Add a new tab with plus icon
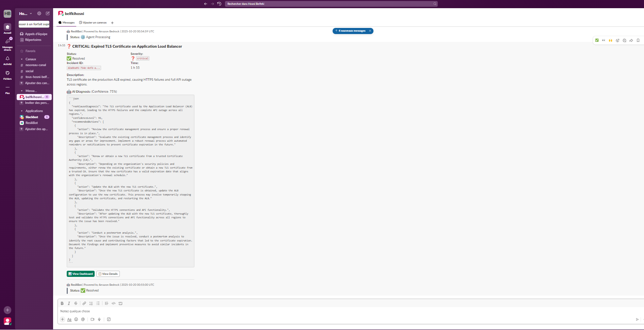 112,23
